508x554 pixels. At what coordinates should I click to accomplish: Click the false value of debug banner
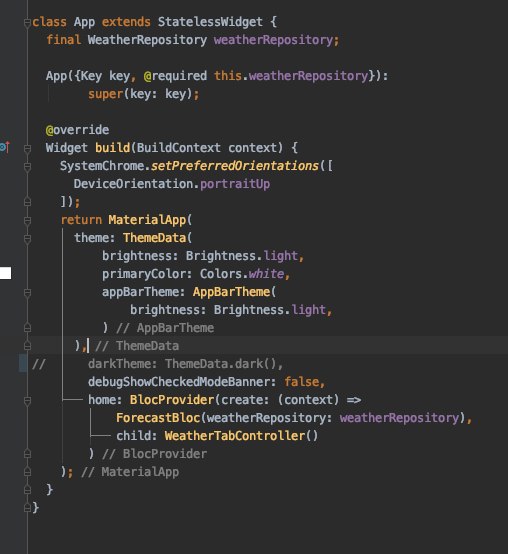pyautogui.click(x=301, y=382)
